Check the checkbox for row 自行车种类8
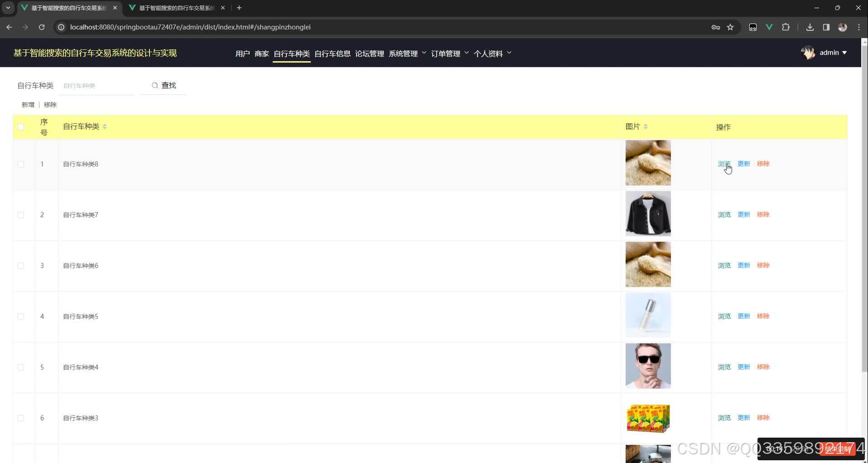 (x=21, y=164)
